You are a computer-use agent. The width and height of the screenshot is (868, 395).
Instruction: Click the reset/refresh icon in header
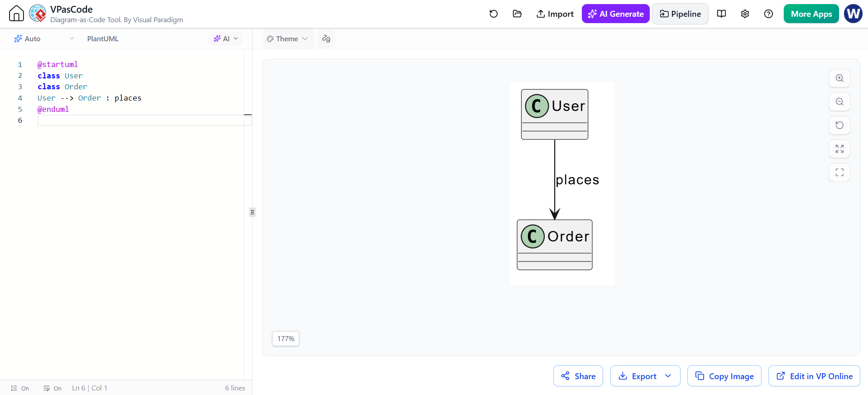coord(494,14)
